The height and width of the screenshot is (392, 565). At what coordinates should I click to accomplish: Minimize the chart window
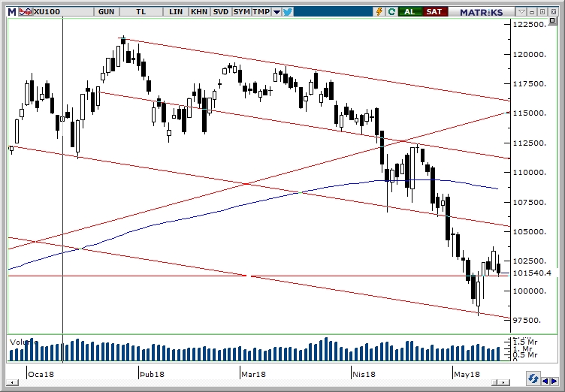click(532, 12)
